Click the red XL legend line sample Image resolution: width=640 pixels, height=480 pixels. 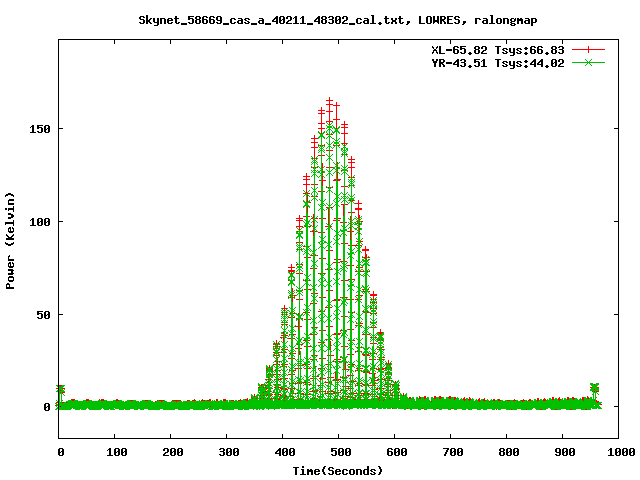588,50
